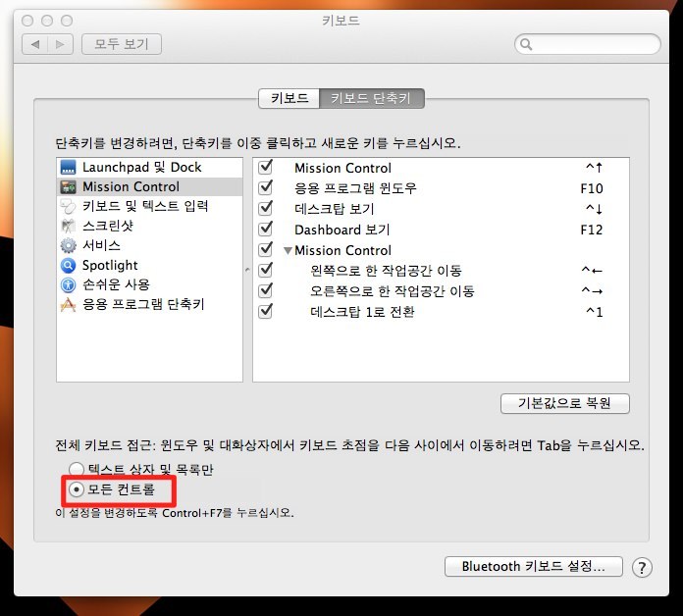Select 텍스트 상자 및 목록만 radio button
This screenshot has width=683, height=616.
(x=77, y=469)
